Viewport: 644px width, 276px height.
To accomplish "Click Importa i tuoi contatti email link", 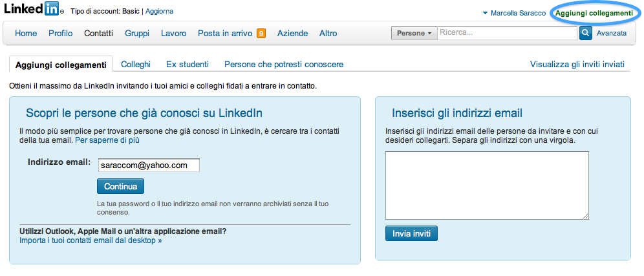I will coord(91,240).
